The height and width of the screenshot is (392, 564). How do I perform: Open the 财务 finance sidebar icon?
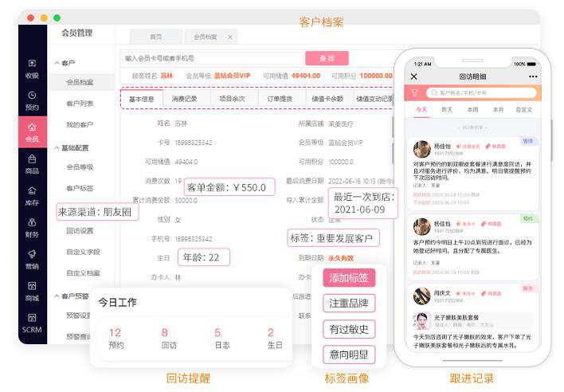point(32,227)
